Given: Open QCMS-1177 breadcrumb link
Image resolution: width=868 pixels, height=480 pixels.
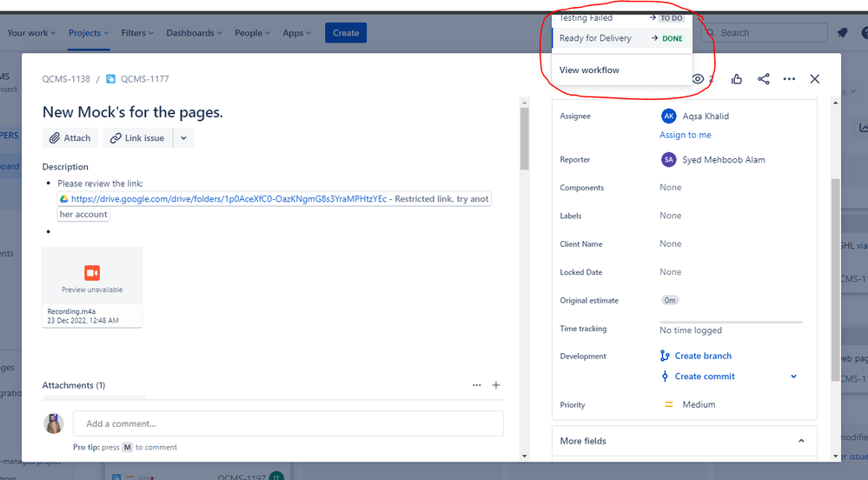Looking at the screenshot, I should pos(144,79).
